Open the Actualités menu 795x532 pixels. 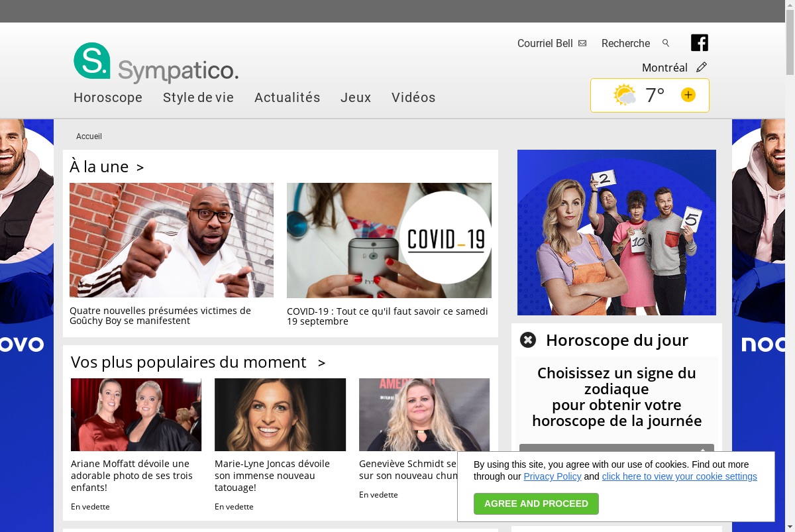coord(288,97)
